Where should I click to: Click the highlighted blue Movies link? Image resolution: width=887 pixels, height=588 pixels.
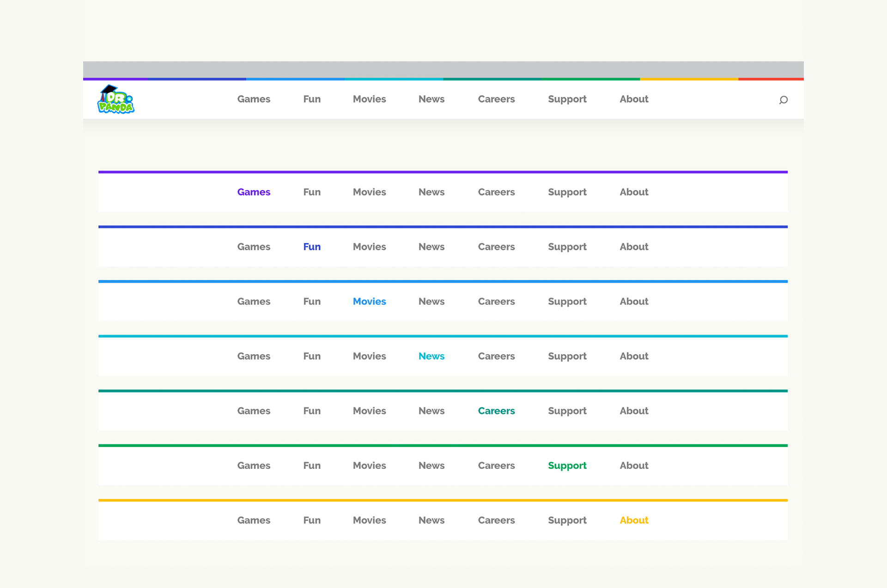point(369,301)
